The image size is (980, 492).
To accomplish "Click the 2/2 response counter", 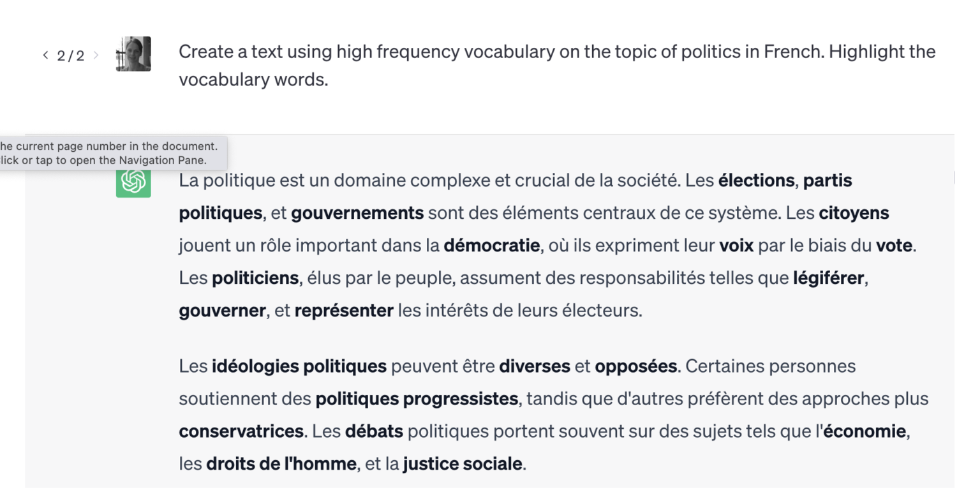I will (70, 56).
